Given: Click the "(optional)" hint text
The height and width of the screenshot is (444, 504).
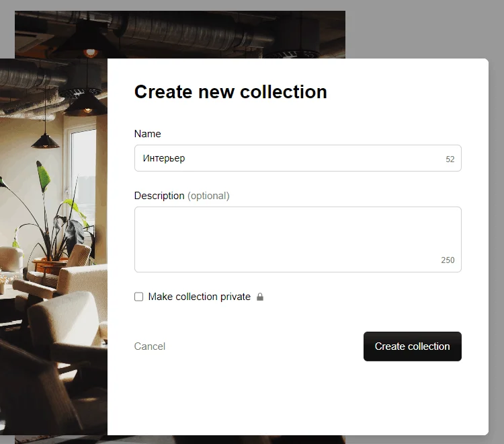Looking at the screenshot, I should [x=208, y=196].
